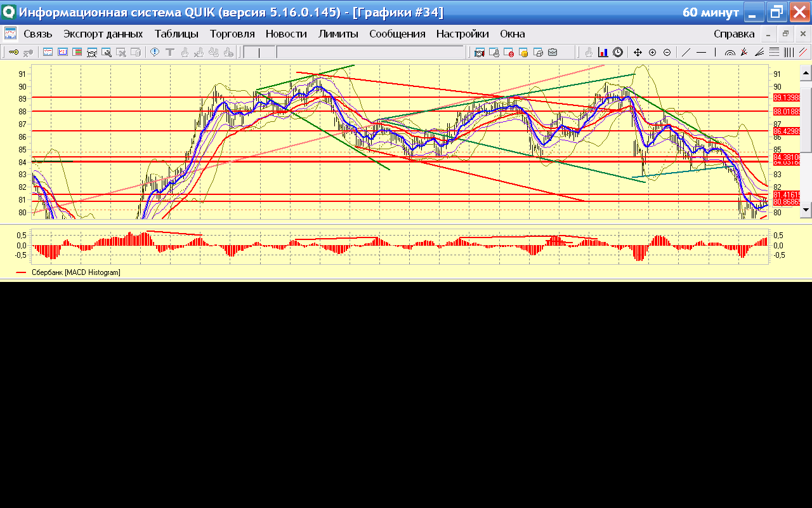Click the table with hand icon

(x=494, y=52)
